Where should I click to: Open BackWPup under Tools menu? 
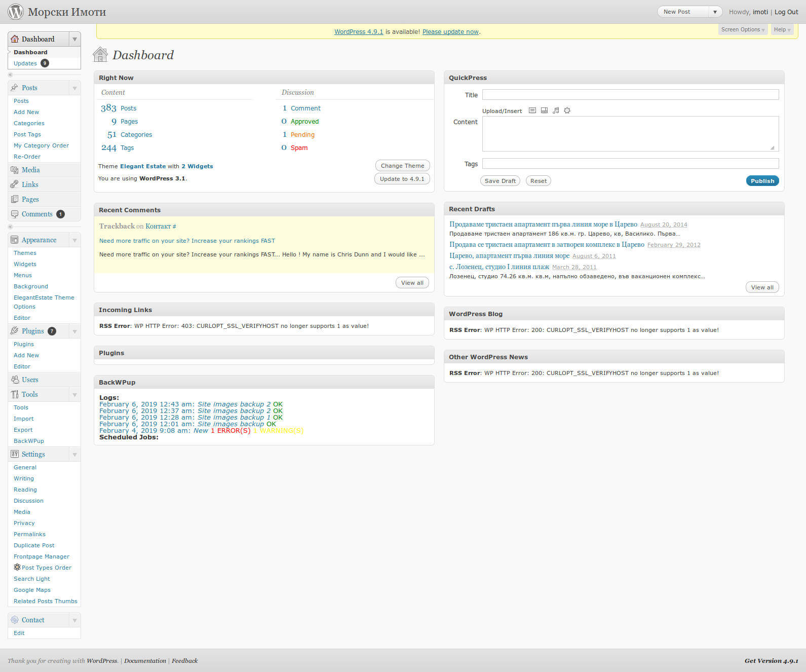(29, 441)
